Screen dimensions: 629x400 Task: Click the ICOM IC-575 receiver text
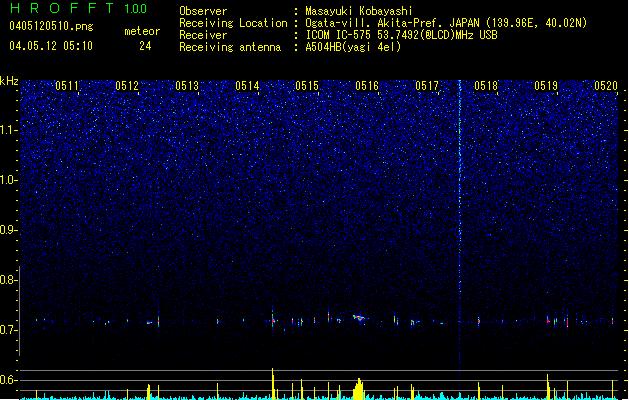401,35
